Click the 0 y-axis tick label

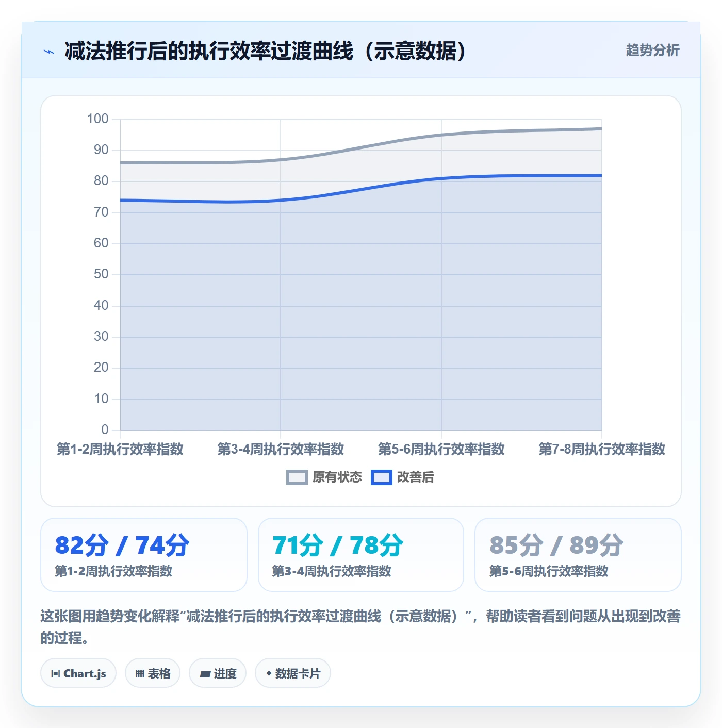[105, 429]
